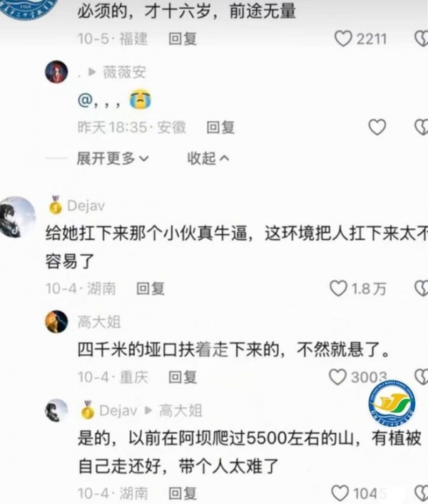
Task: Tap Dejav's gold medal badge icon
Action: pos(56,205)
